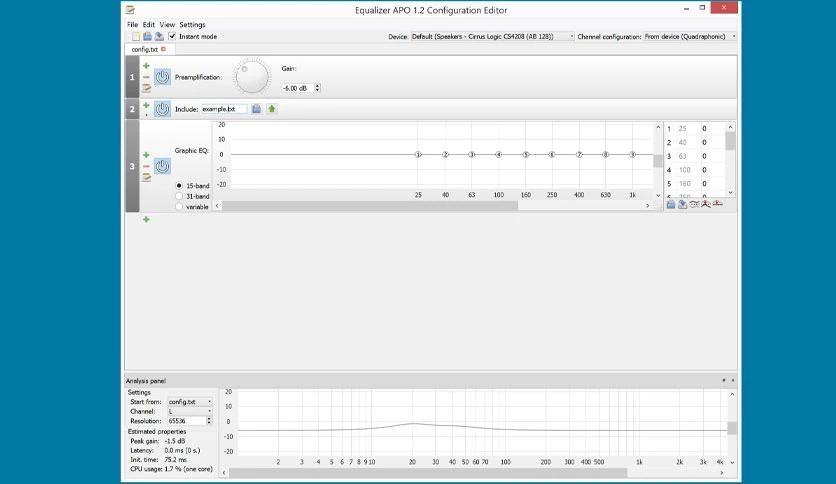Click the Analysis graph scroll up arrow
Viewport: 836px width, 484px height.
pos(732,394)
